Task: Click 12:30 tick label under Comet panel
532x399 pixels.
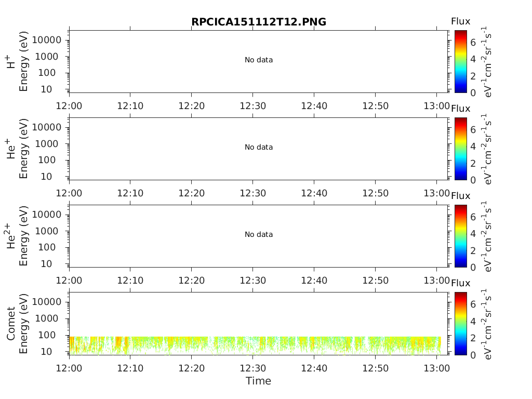Action: (x=253, y=368)
